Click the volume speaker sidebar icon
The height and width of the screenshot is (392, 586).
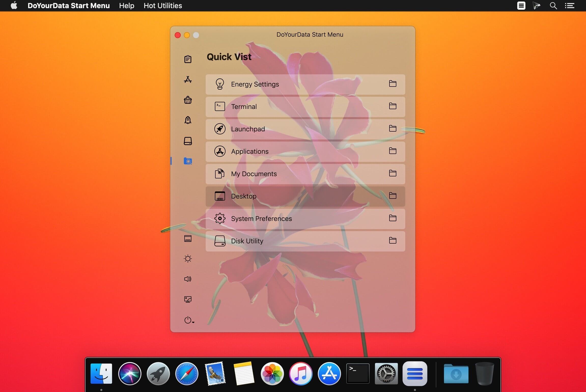(188, 279)
